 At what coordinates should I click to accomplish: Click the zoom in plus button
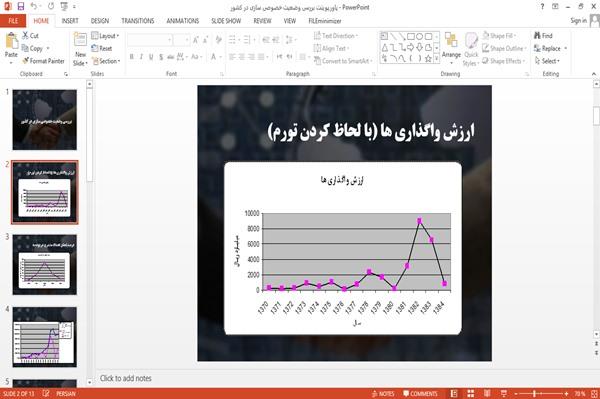566,394
